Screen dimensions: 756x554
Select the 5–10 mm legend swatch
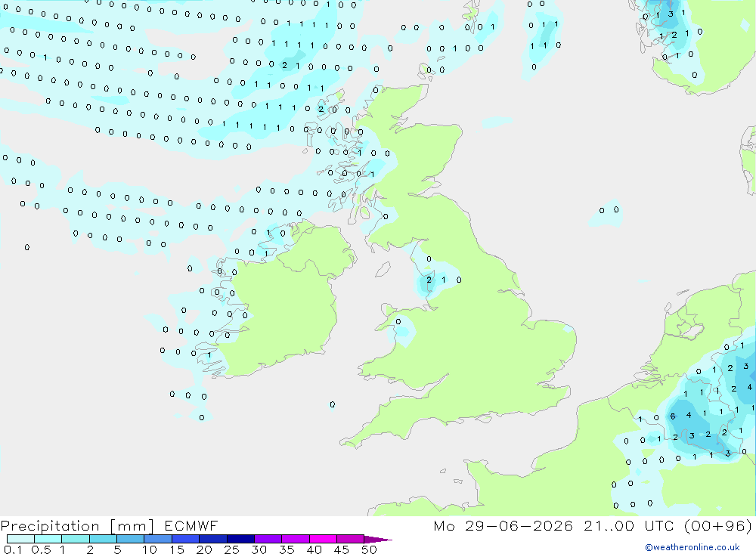131,539
